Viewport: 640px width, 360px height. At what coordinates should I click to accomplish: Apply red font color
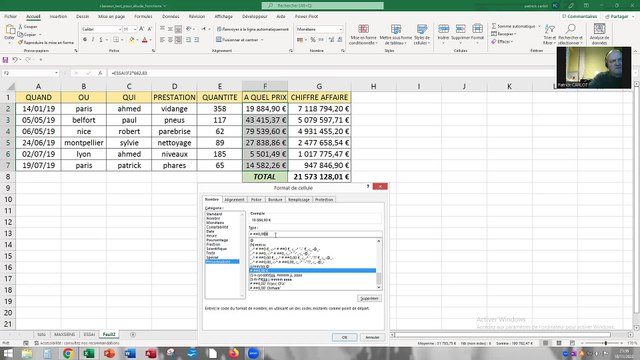click(144, 40)
